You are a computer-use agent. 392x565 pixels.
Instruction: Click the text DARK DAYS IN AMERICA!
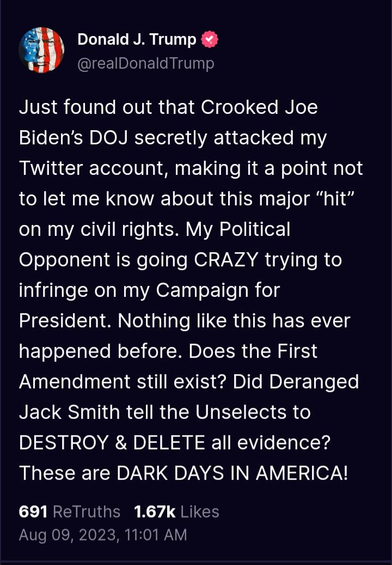tap(232, 473)
